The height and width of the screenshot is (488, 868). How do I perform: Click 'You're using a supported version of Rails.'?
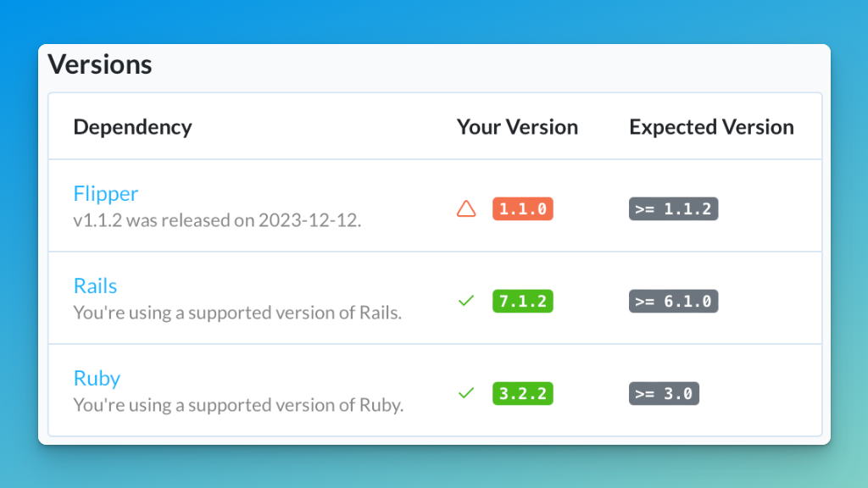(237, 313)
